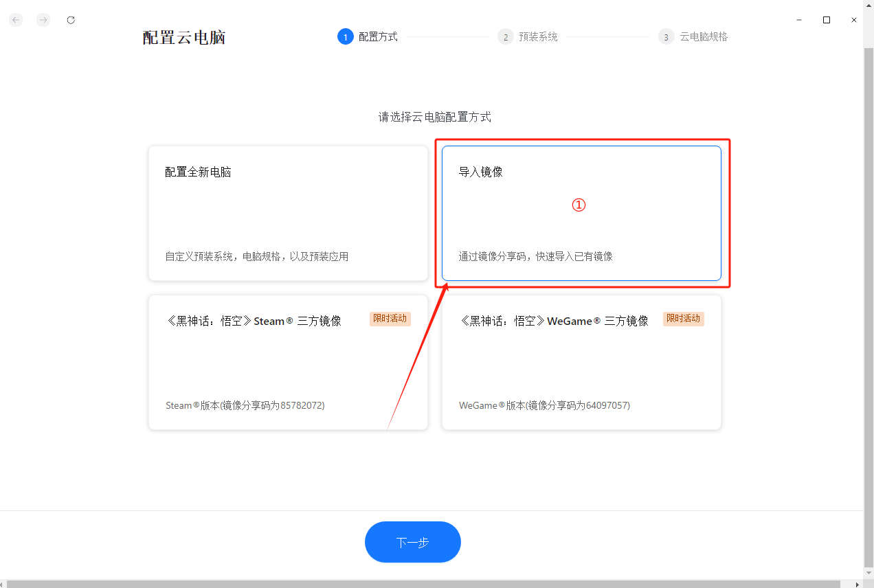Click the 配置方式 step label

(378, 36)
